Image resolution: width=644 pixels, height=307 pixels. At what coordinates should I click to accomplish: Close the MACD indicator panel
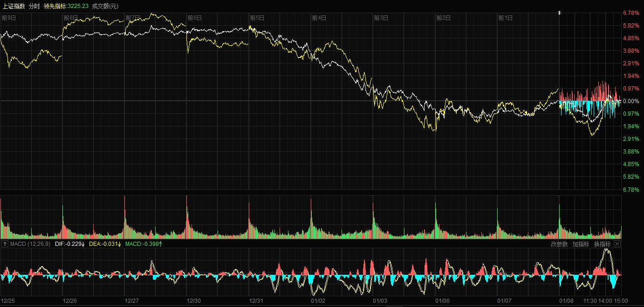click(x=617, y=244)
